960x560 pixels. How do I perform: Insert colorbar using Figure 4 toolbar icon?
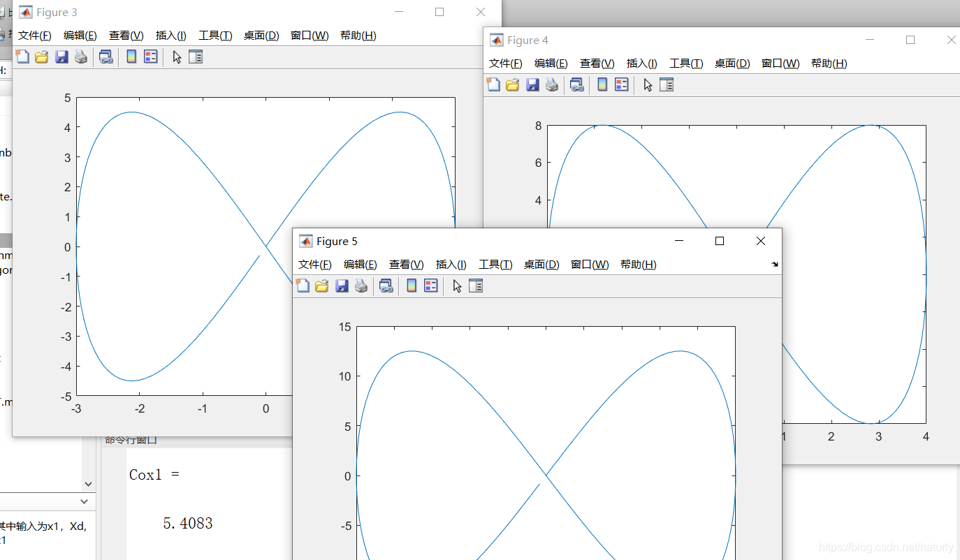[x=602, y=85]
